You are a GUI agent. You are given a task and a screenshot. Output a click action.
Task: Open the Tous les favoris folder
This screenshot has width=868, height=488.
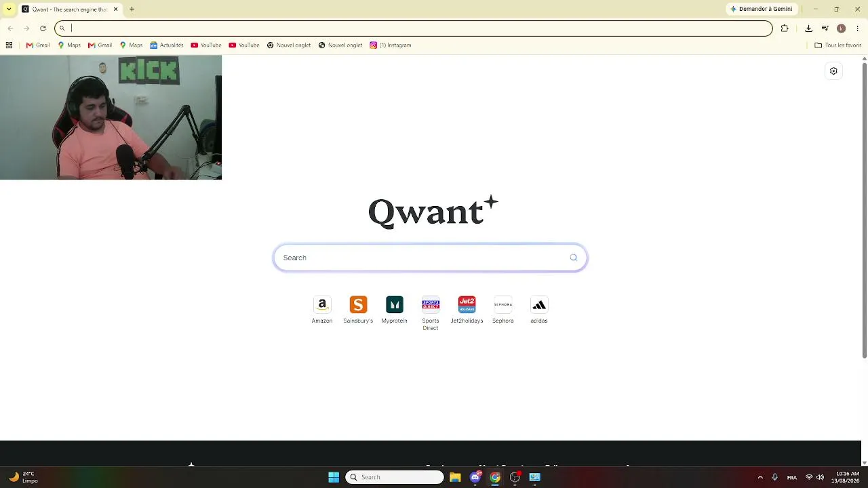point(838,45)
